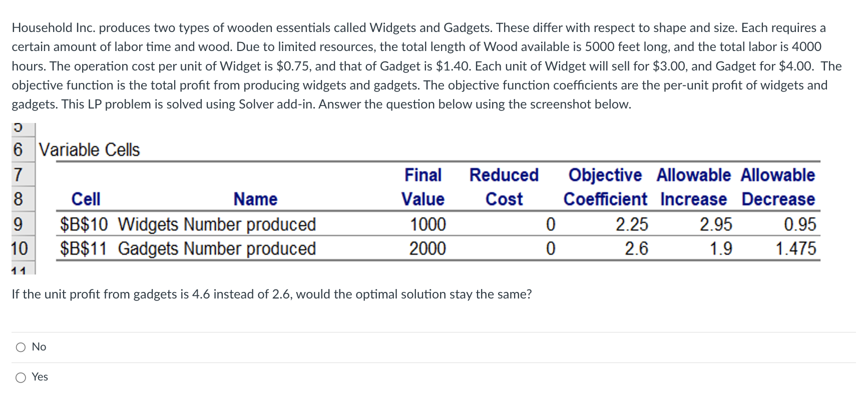Click the Allowable Increase value 2.95
The image size is (868, 400).
[x=716, y=224]
